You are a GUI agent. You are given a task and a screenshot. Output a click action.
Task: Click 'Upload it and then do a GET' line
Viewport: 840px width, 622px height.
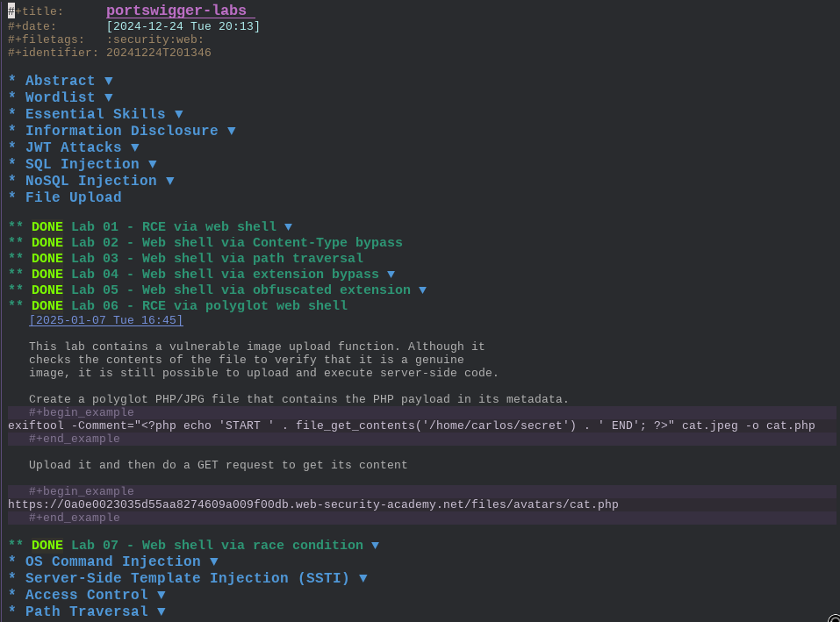click(218, 465)
